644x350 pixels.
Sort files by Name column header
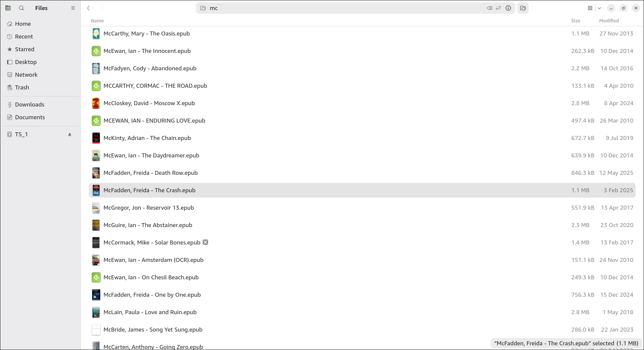(x=97, y=21)
